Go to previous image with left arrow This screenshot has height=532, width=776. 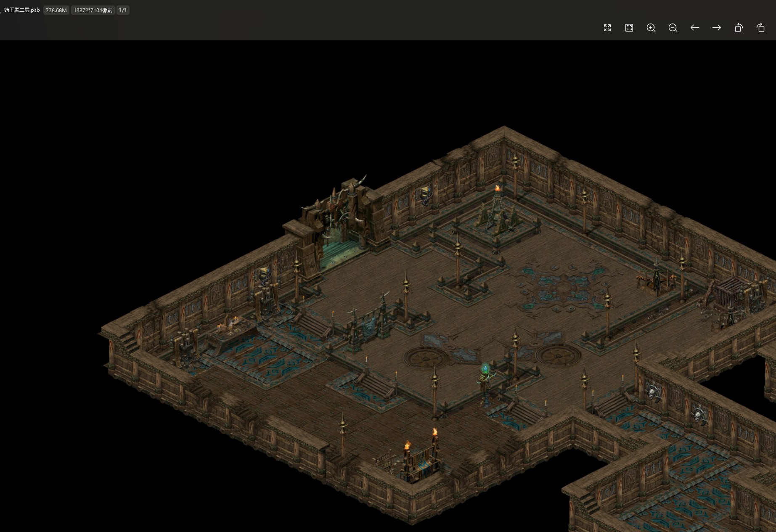tap(695, 28)
